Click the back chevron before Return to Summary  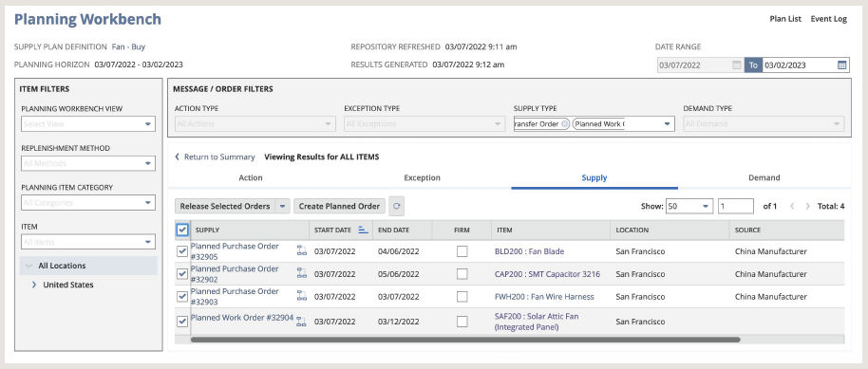[x=178, y=157]
